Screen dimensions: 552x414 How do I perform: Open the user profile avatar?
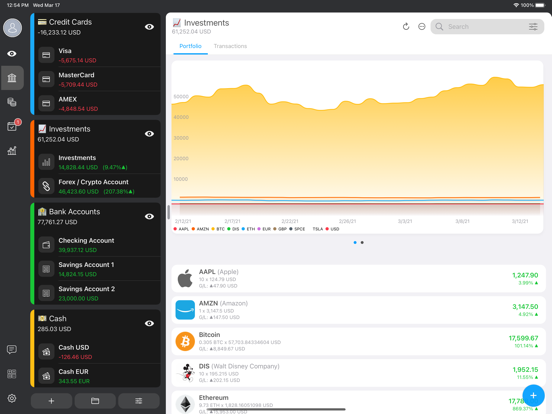(12, 28)
